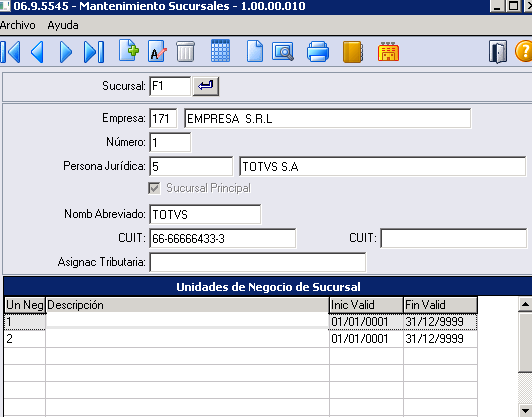Delete record using trash can icon
The height and width of the screenshot is (417, 532).
(186, 52)
